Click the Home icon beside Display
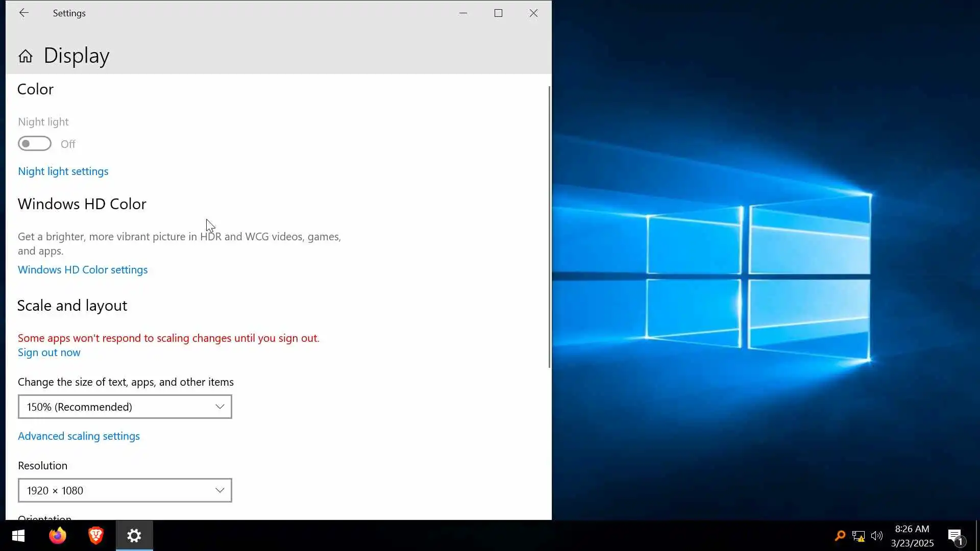980x551 pixels. (25, 56)
